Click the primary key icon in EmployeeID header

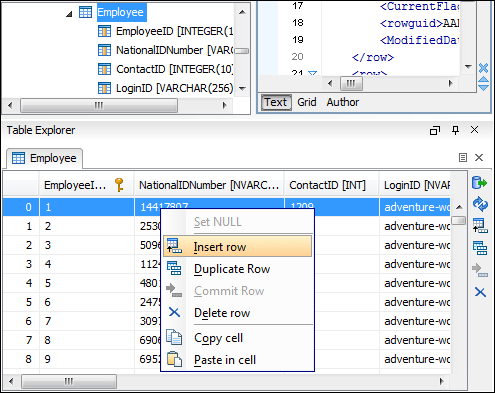coord(119,185)
